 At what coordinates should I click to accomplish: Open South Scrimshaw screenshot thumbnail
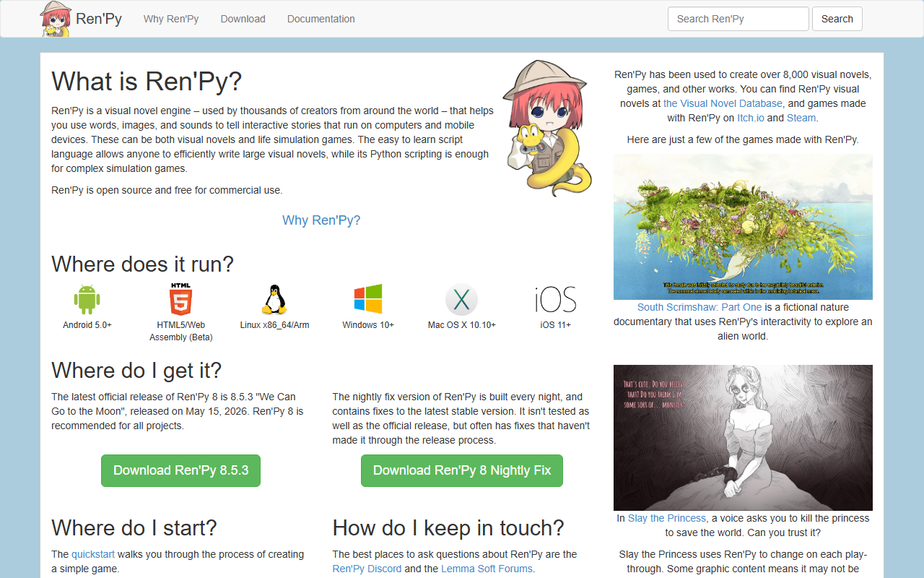coord(743,227)
